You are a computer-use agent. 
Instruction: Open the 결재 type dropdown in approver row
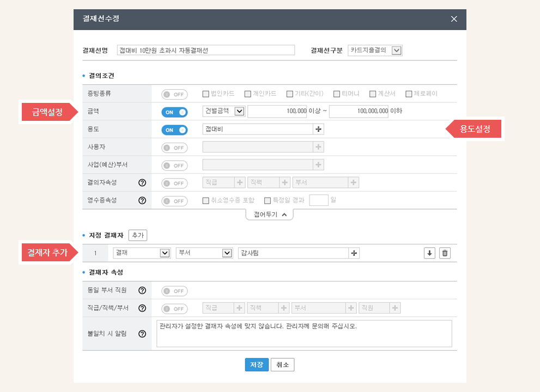pyautogui.click(x=142, y=253)
